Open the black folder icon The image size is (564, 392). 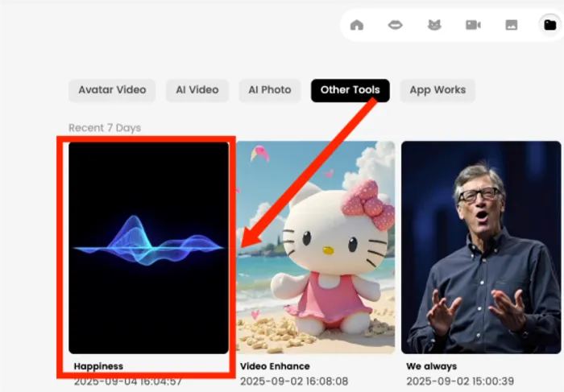(x=549, y=25)
